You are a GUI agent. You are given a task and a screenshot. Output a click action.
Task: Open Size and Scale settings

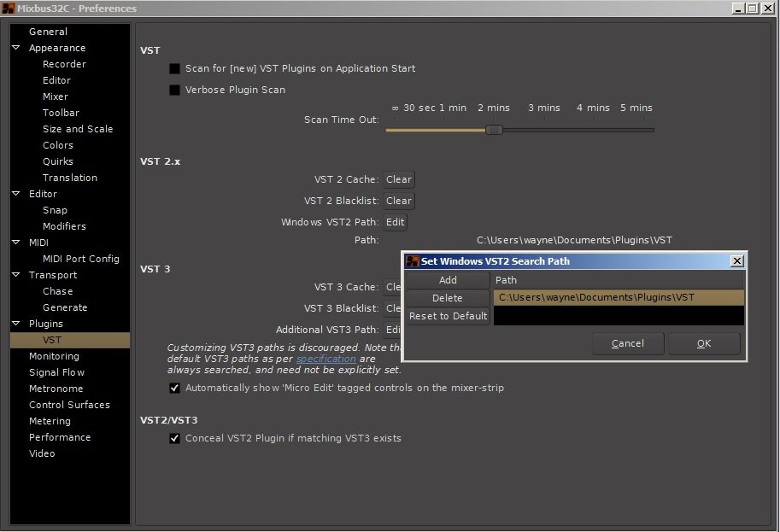coord(78,129)
